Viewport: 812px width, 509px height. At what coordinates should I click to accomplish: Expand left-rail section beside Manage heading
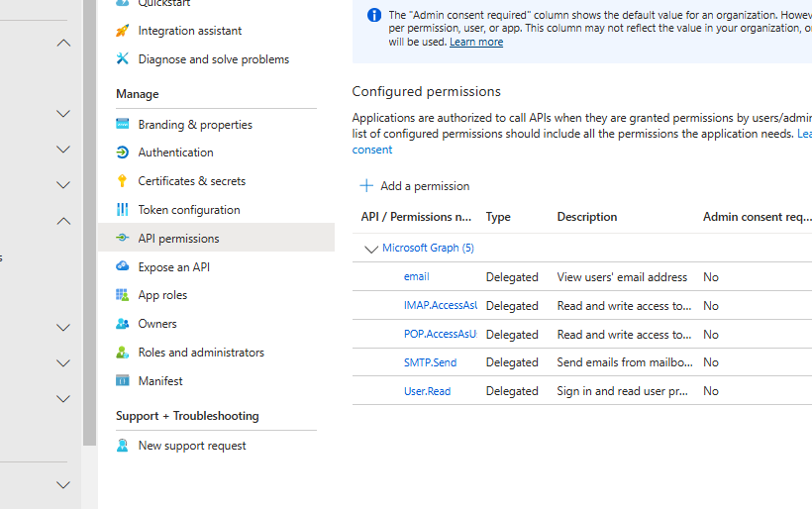[x=63, y=114]
